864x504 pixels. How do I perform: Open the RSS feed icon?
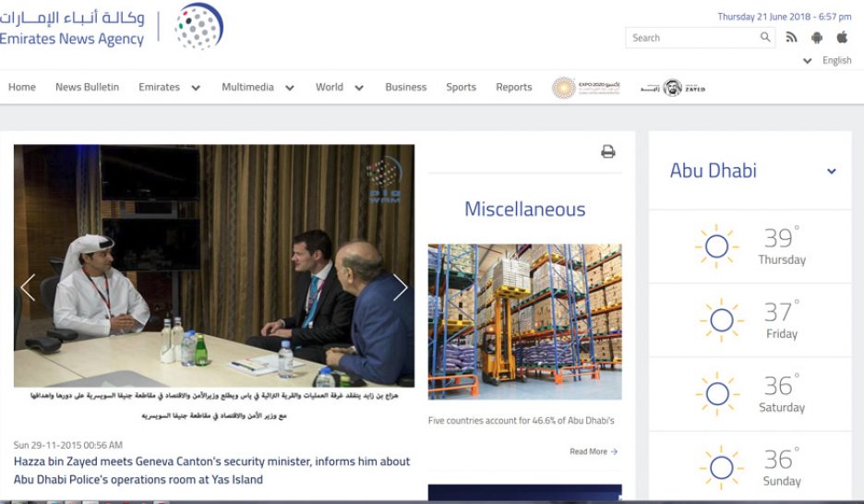click(791, 38)
